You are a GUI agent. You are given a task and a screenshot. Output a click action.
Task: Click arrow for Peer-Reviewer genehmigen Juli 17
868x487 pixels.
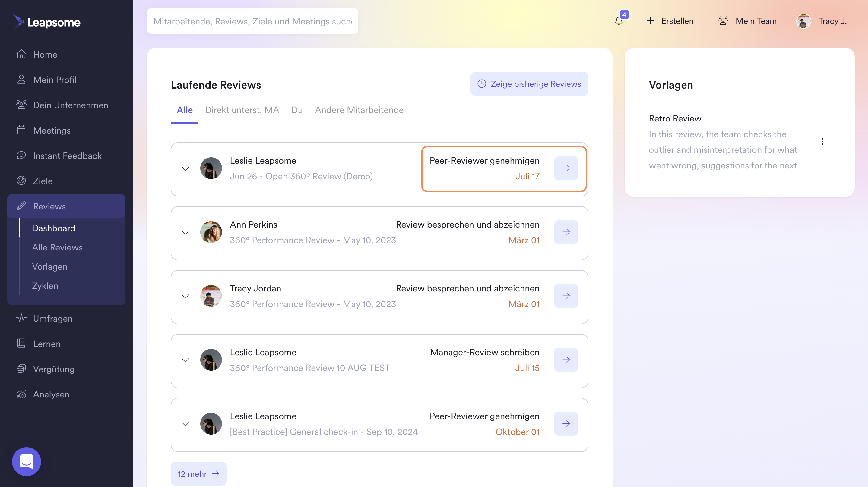coord(566,168)
